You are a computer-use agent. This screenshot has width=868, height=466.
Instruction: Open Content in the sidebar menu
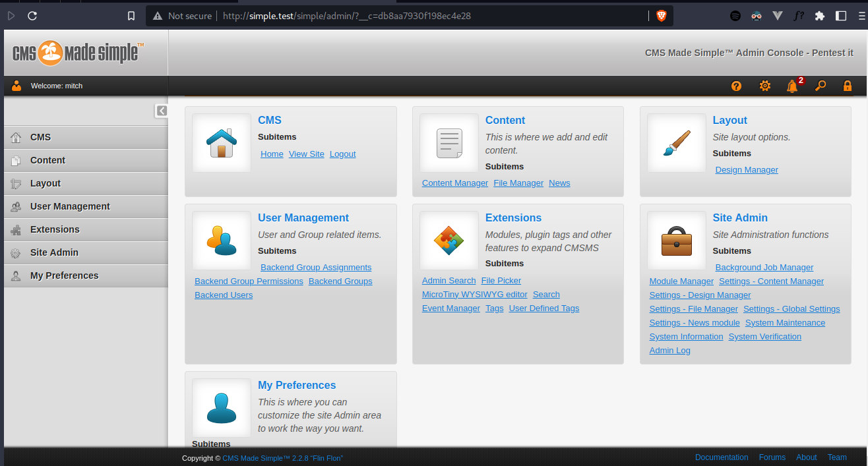tap(47, 160)
